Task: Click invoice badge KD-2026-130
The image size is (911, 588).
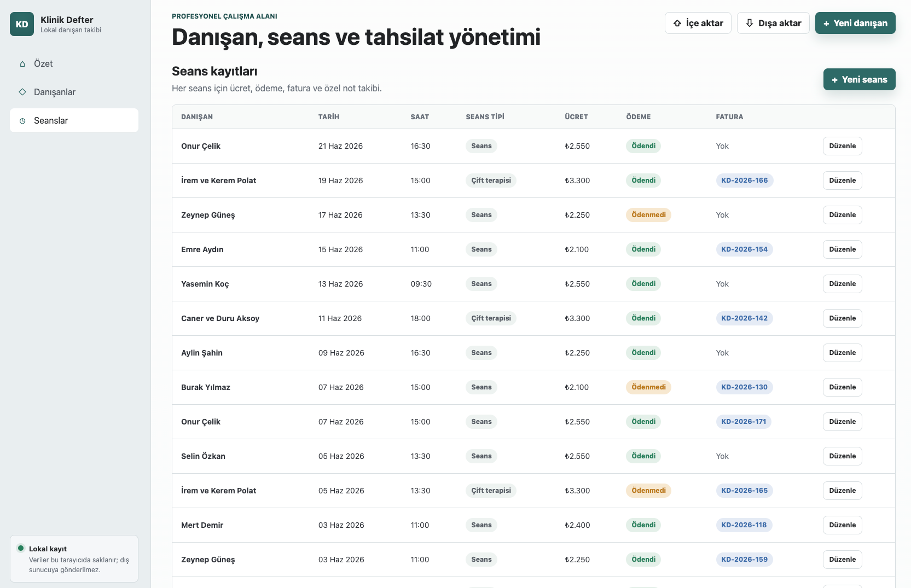Action: click(744, 387)
